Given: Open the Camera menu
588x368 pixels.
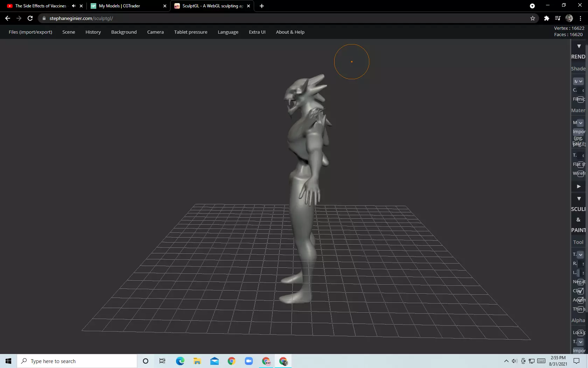Looking at the screenshot, I should point(155,32).
